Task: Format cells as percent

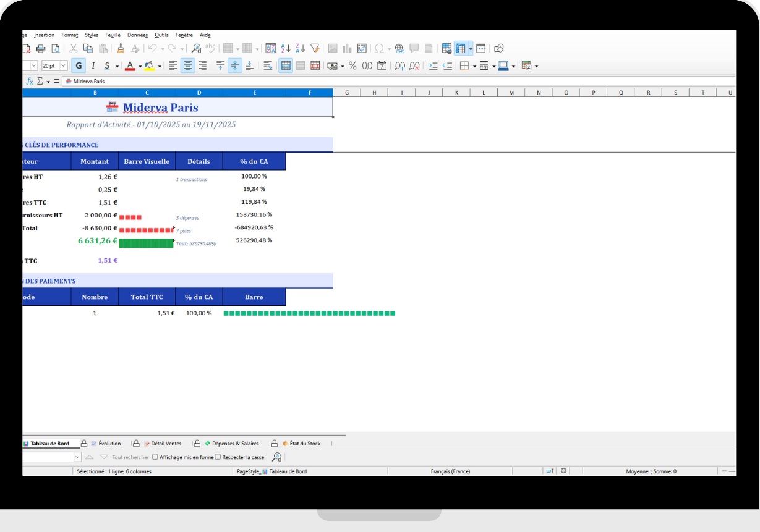Action: click(x=352, y=65)
